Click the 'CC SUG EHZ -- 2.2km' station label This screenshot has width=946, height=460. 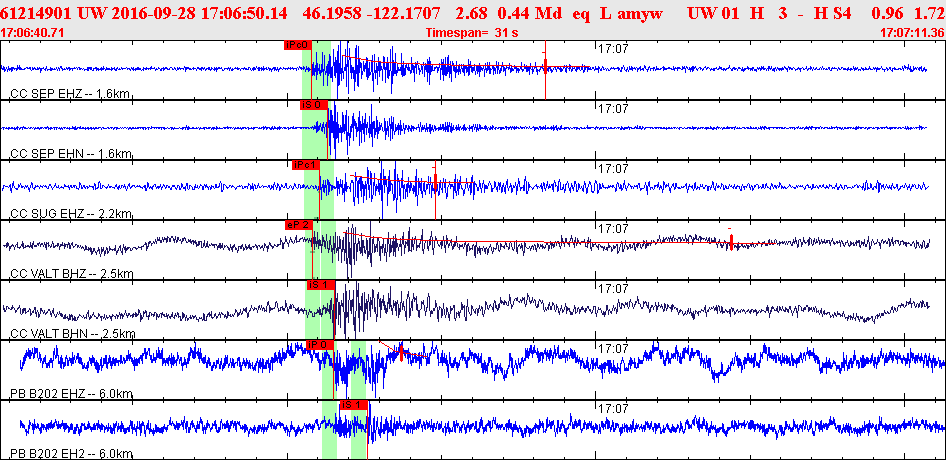tap(71, 214)
